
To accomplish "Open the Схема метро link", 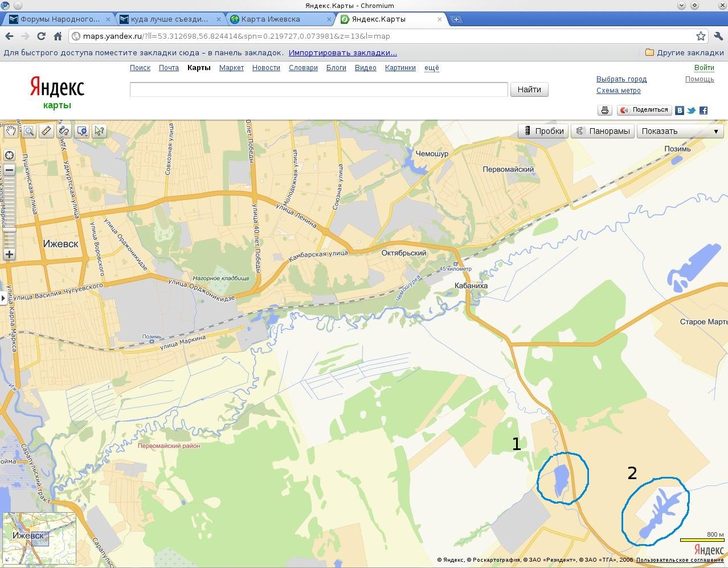I will [x=619, y=91].
